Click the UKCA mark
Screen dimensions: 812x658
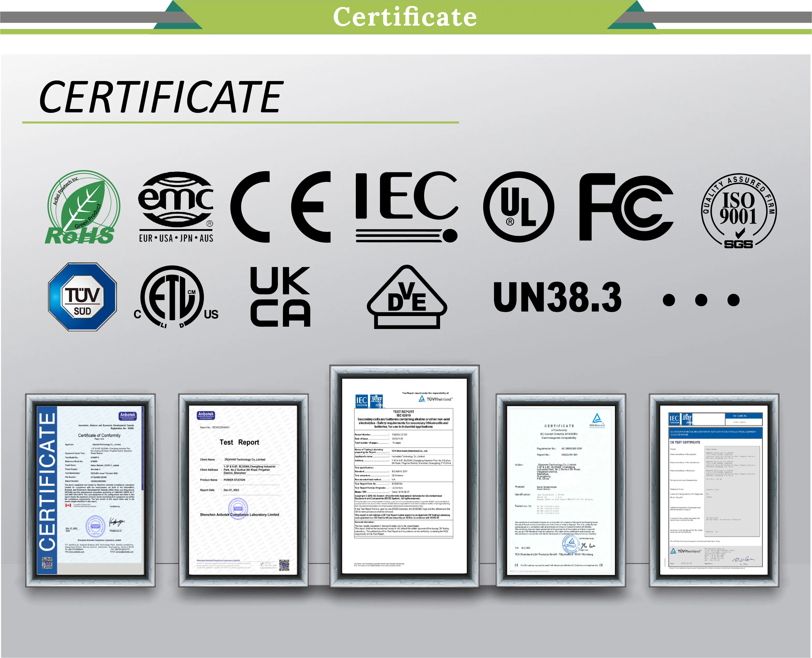tap(280, 297)
